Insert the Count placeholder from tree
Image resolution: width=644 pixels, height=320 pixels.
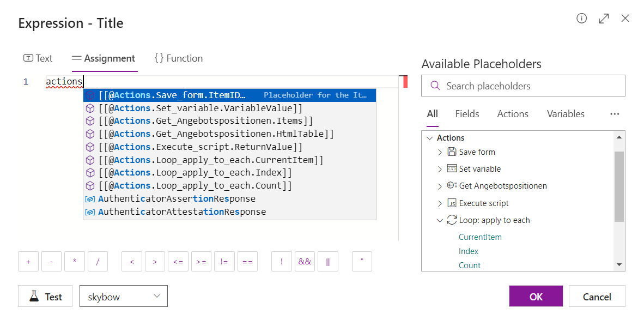(x=470, y=265)
